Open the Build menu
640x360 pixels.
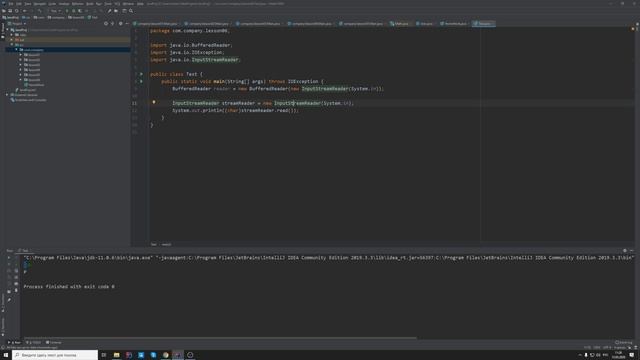(89, 4)
